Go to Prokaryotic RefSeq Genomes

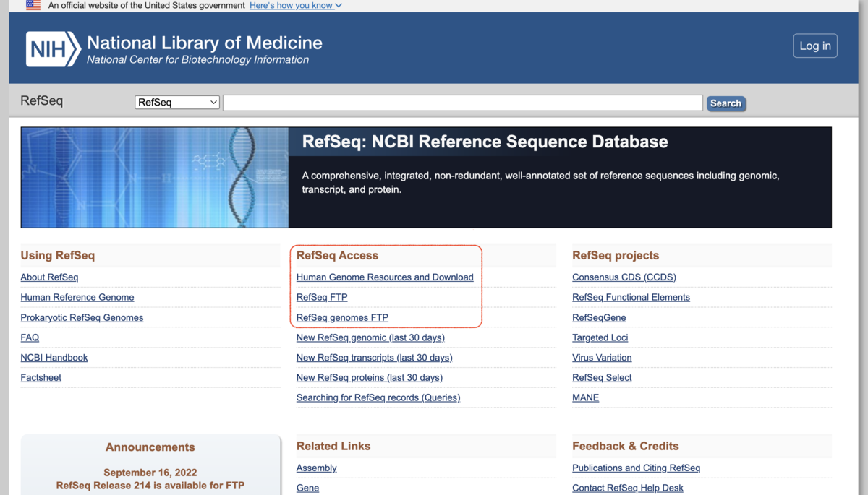click(82, 317)
